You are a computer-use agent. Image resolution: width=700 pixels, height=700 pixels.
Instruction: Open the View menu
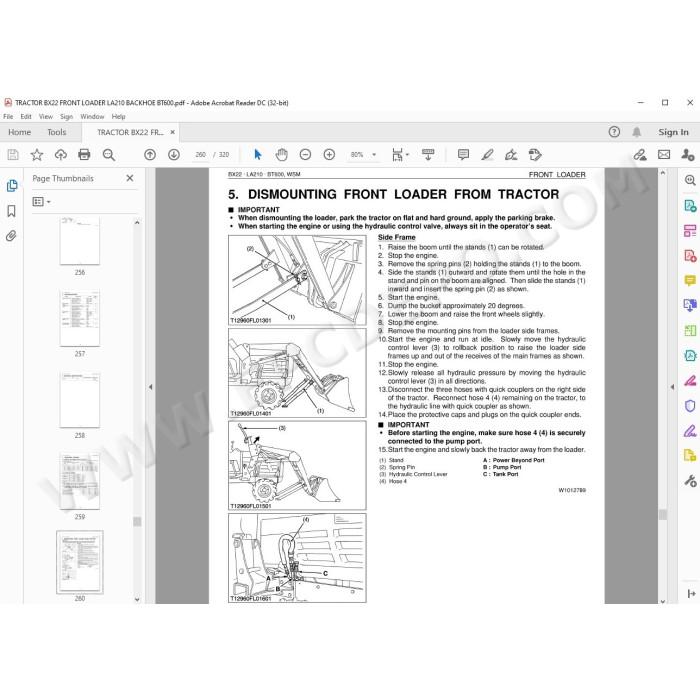tap(46, 117)
